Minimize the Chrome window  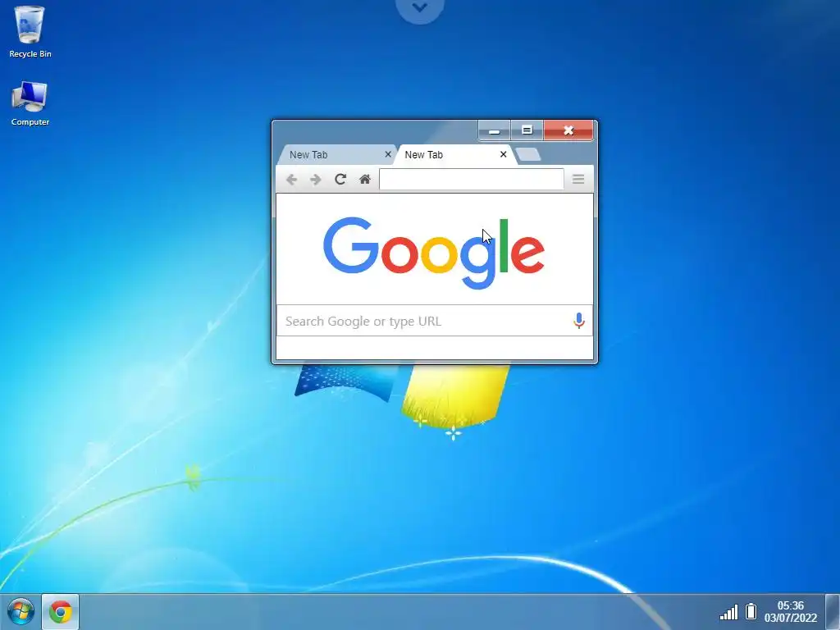(x=494, y=130)
